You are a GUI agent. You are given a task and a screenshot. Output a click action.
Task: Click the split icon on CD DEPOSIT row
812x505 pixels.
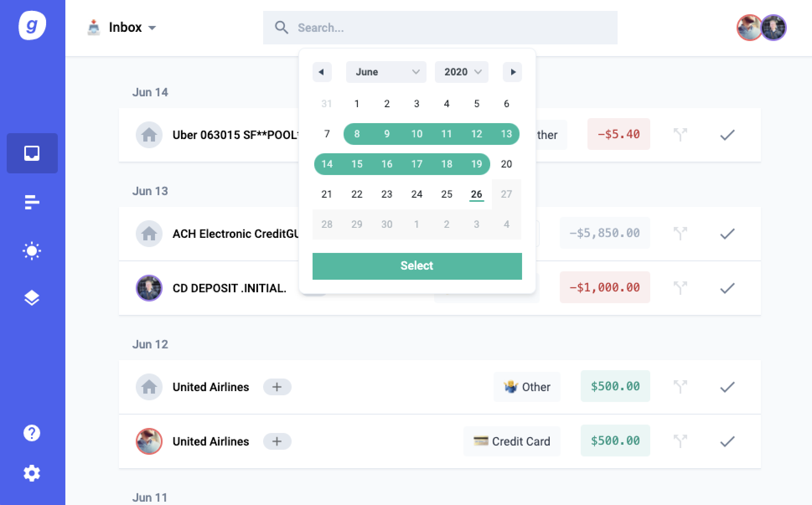[x=680, y=288]
